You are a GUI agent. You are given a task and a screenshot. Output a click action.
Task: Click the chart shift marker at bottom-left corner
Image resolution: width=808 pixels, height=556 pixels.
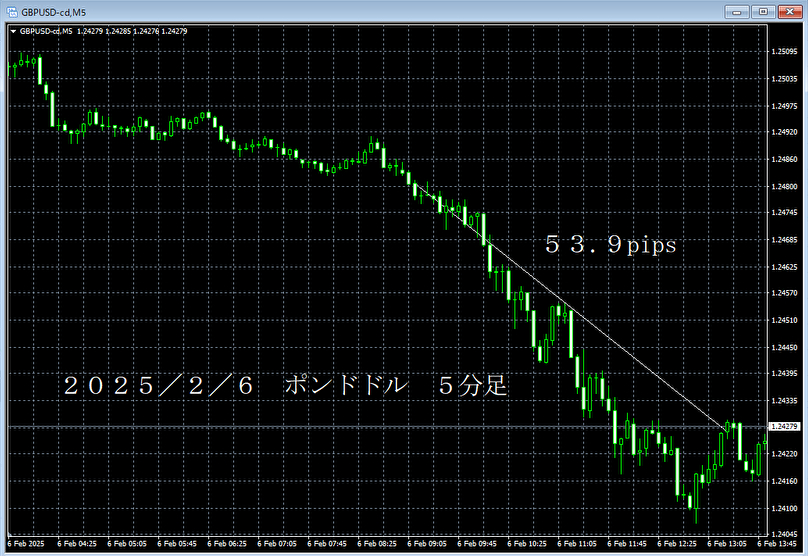[x=10, y=533]
